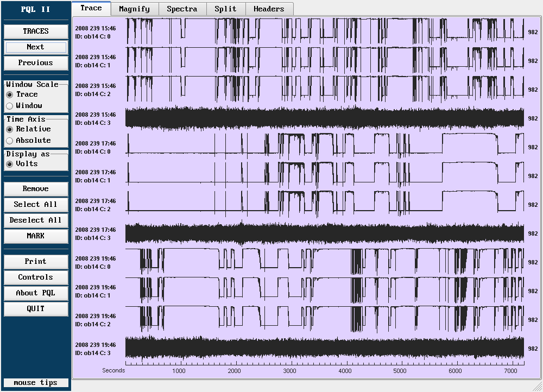Go to Next traces
Screen dimensions: 543x392
point(36,47)
